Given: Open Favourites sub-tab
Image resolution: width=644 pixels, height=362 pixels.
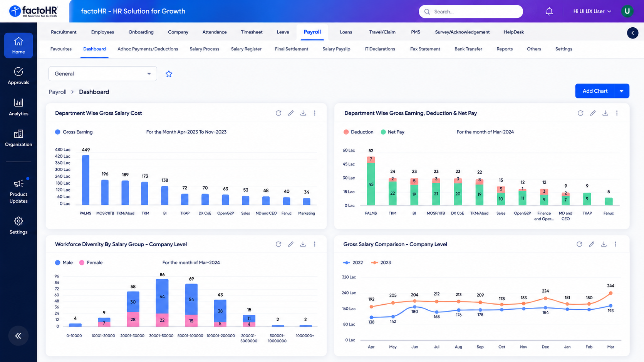Looking at the screenshot, I should pyautogui.click(x=61, y=49).
